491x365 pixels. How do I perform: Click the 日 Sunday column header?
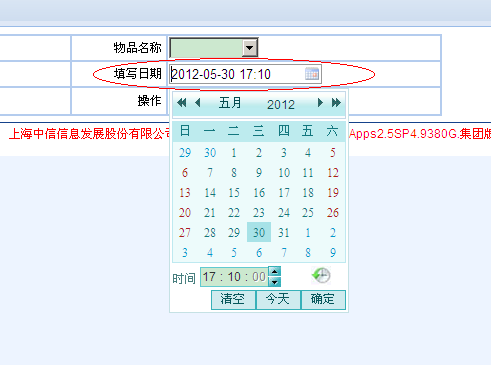185,131
